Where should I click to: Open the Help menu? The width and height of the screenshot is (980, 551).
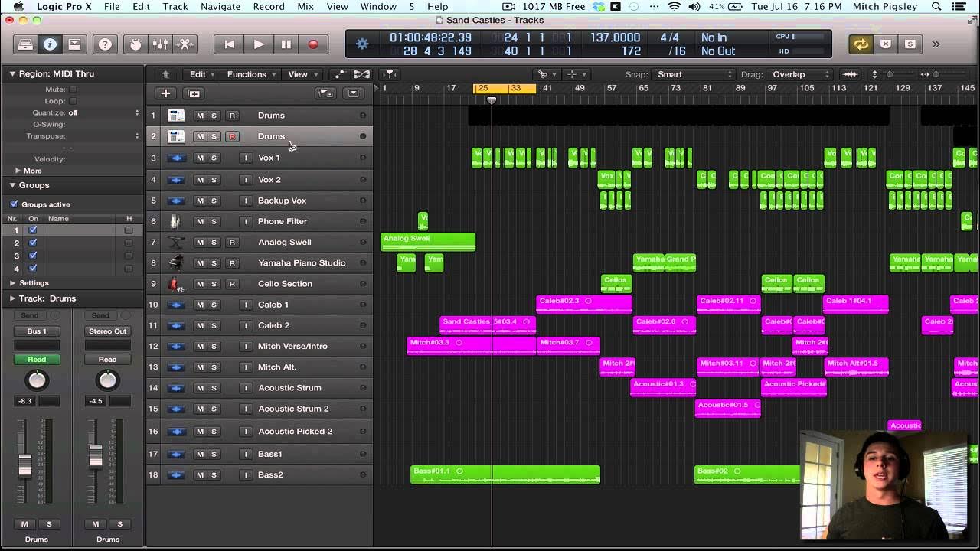(x=438, y=6)
